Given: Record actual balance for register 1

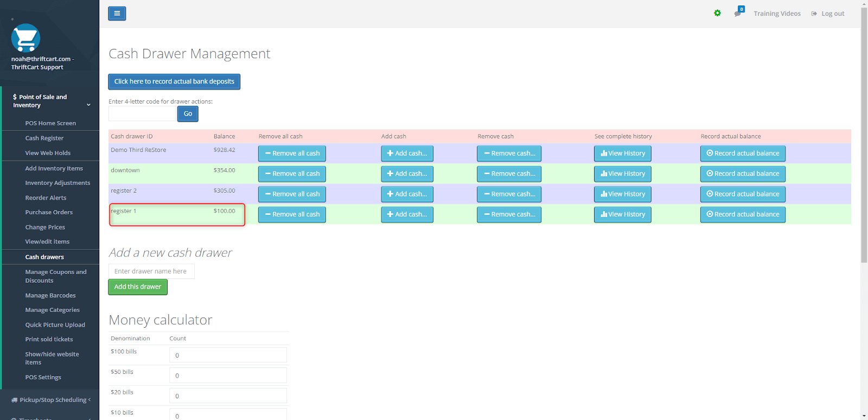Looking at the screenshot, I should [x=743, y=214].
